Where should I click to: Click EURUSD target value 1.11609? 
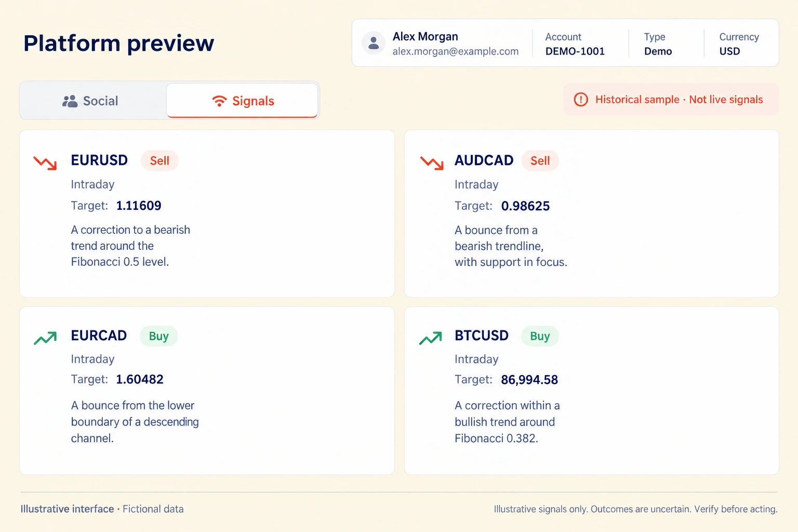pos(139,206)
